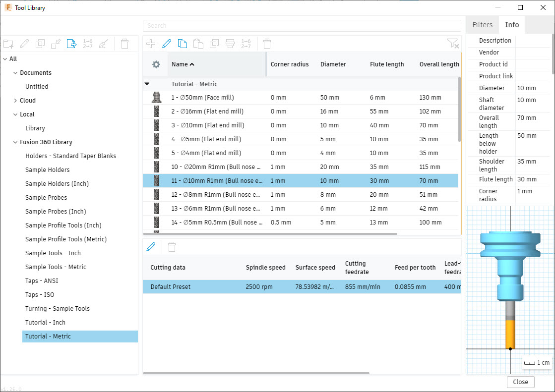Click the export library icon above the tree
The height and width of the screenshot is (392, 555).
(72, 44)
